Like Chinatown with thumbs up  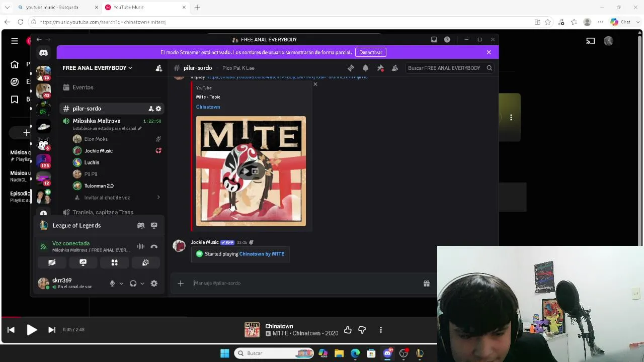point(348,330)
